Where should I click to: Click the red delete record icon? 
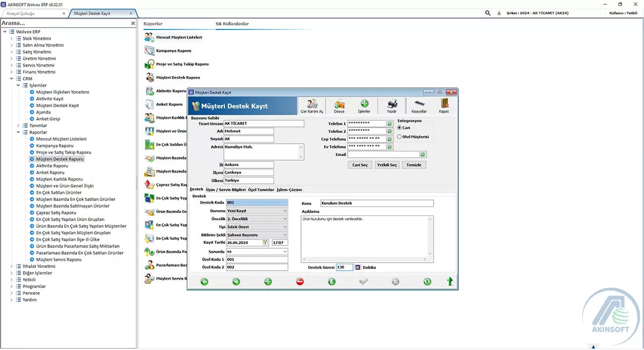click(299, 281)
